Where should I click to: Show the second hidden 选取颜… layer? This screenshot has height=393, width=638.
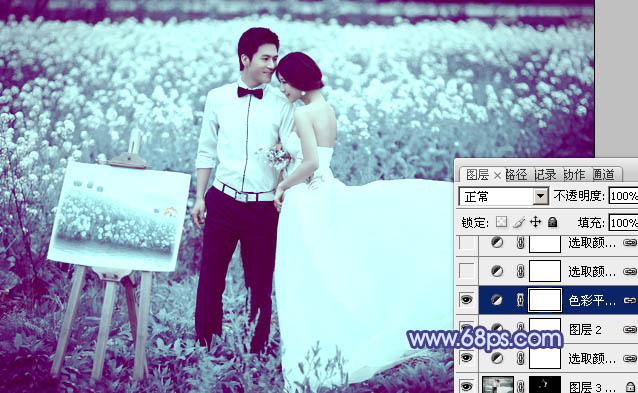click(466, 271)
